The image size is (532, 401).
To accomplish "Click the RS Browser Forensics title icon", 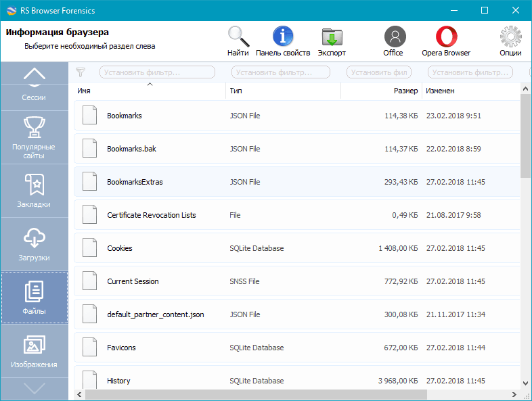I will pyautogui.click(x=12, y=11).
